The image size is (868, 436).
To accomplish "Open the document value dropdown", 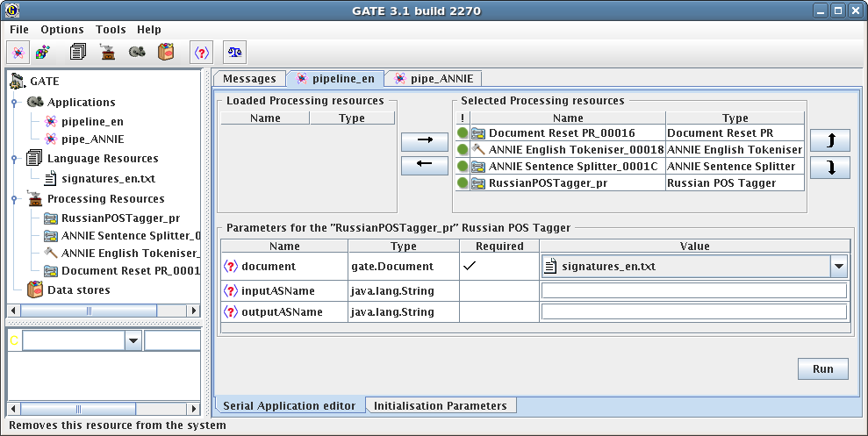I will [x=838, y=266].
